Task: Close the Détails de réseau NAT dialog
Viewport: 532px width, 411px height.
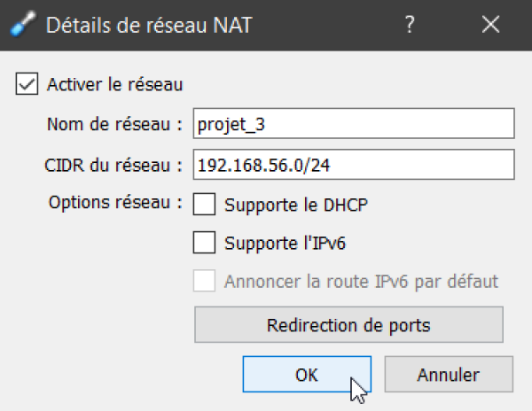Action: tap(490, 25)
